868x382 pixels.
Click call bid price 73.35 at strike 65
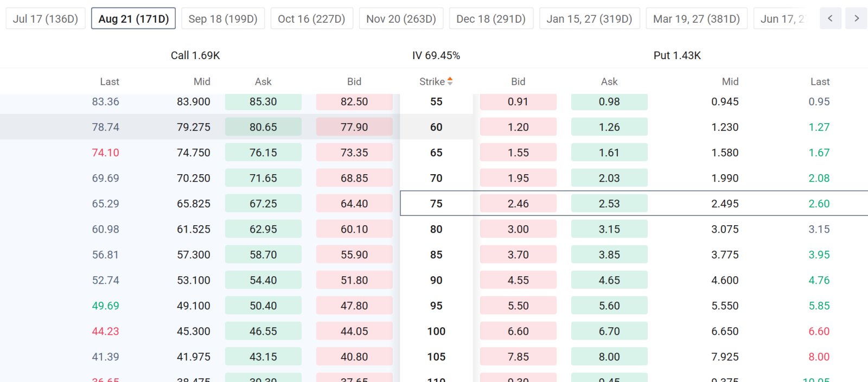[x=354, y=152]
